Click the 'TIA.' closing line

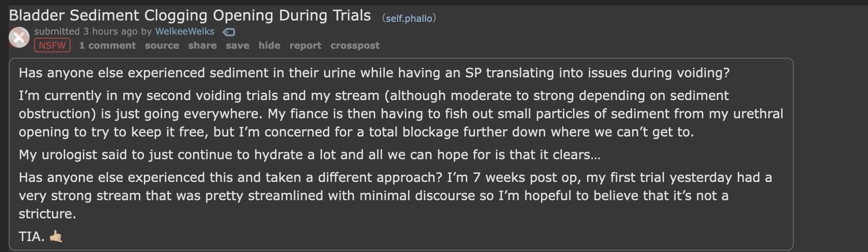[x=31, y=237]
